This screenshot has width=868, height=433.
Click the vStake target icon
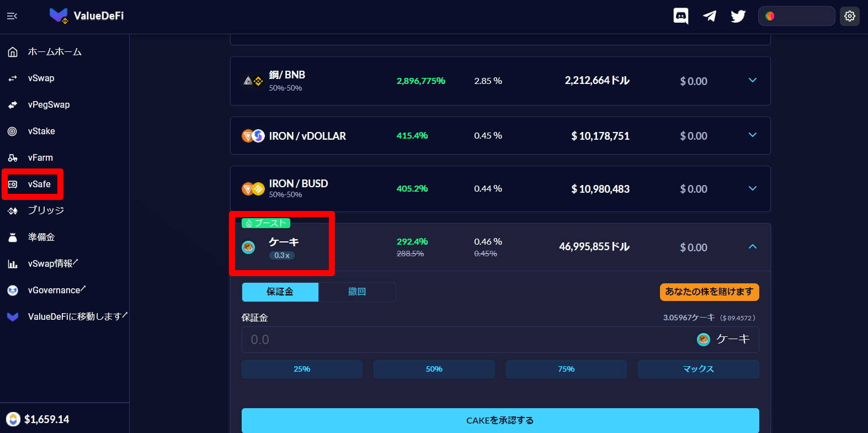(x=13, y=131)
